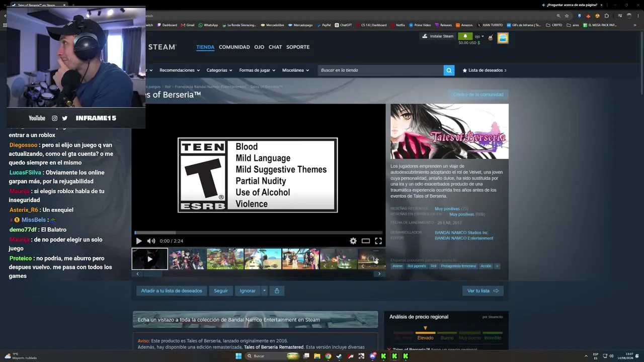Open Discord from the taskbar
Viewport: 644px width, 362px height.
(x=372, y=356)
